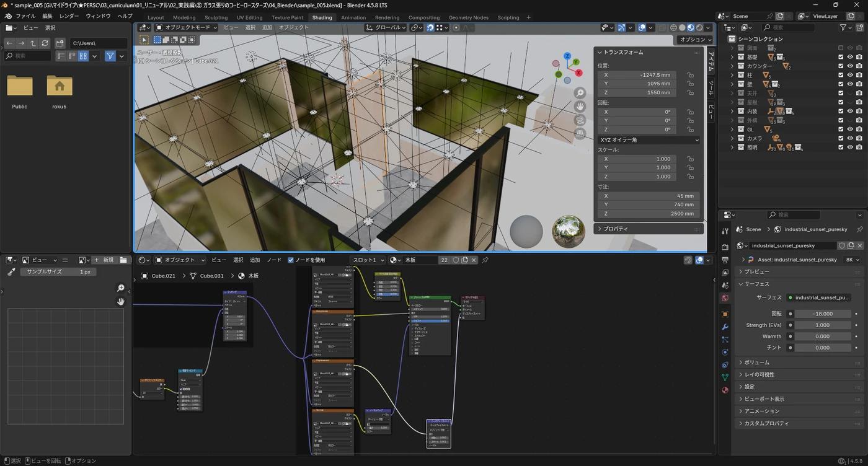Toggle viewport gizmo display button
This screenshot has width=868, height=466.
pyautogui.click(x=621, y=27)
